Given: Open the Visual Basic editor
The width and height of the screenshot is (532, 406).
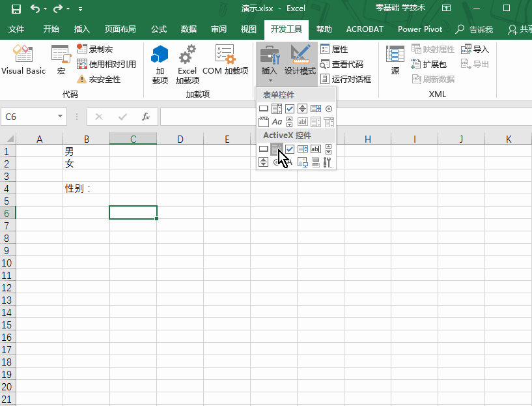Looking at the screenshot, I should [x=23, y=60].
